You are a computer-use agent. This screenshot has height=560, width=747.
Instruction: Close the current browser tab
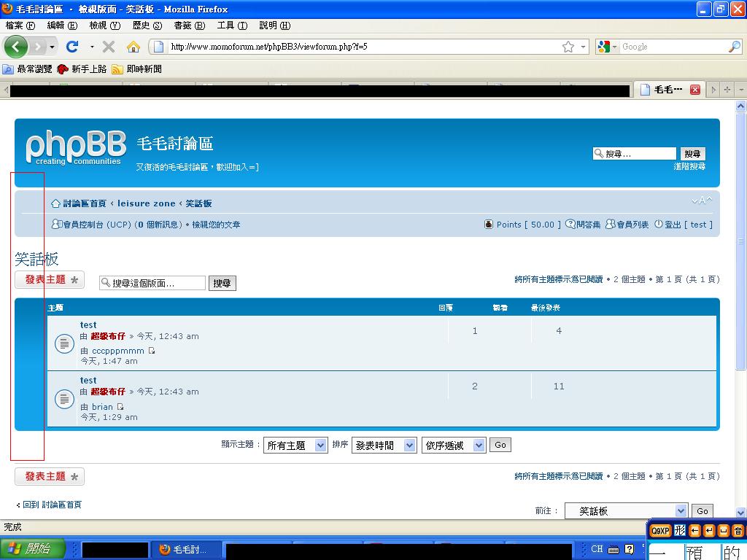click(x=695, y=90)
